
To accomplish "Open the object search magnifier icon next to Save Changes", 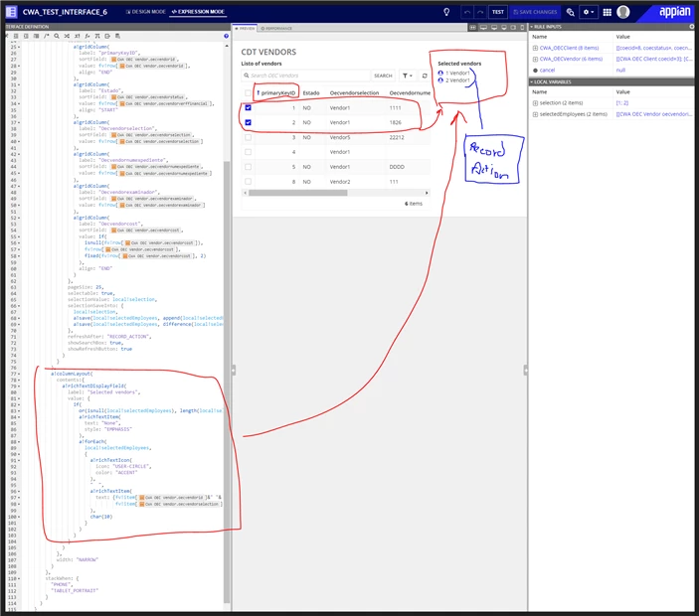I will (x=570, y=12).
